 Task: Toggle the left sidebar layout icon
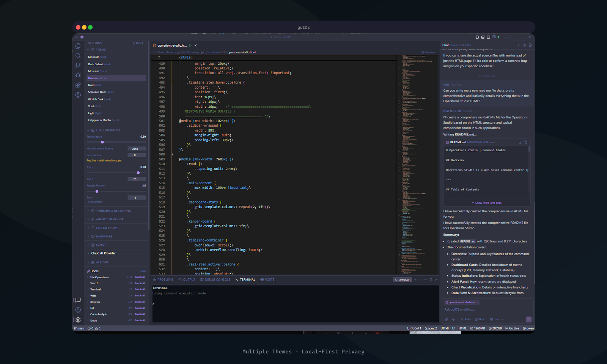[x=477, y=37]
